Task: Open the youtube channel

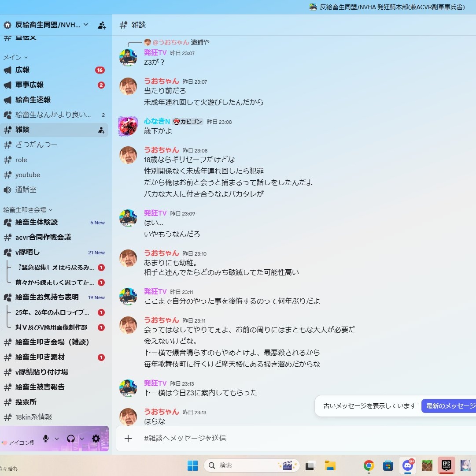Action: (28, 175)
